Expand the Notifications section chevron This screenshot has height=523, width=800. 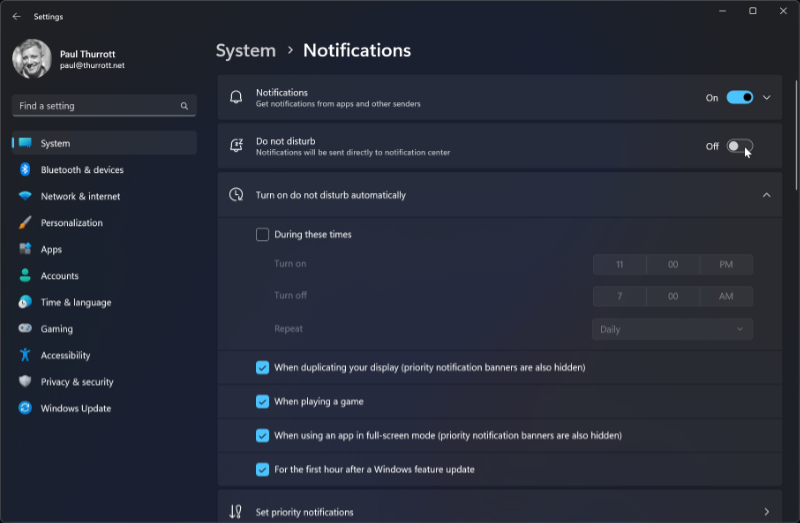[767, 98]
